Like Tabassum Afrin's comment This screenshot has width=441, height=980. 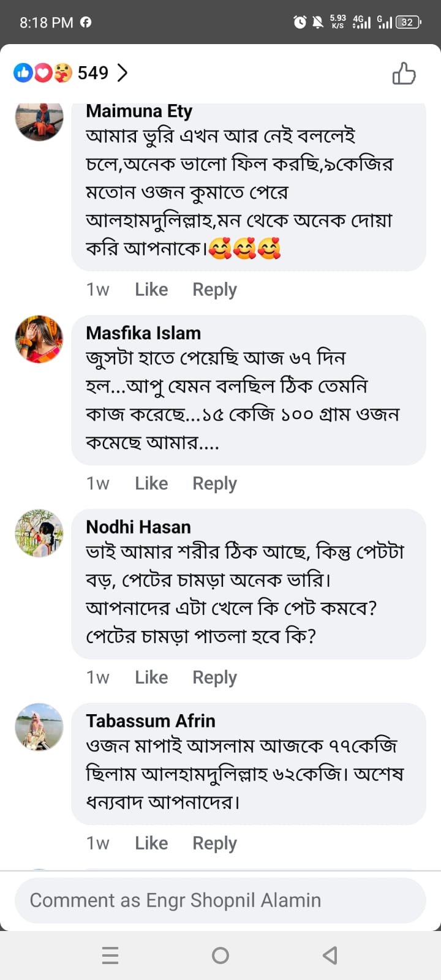point(151,843)
